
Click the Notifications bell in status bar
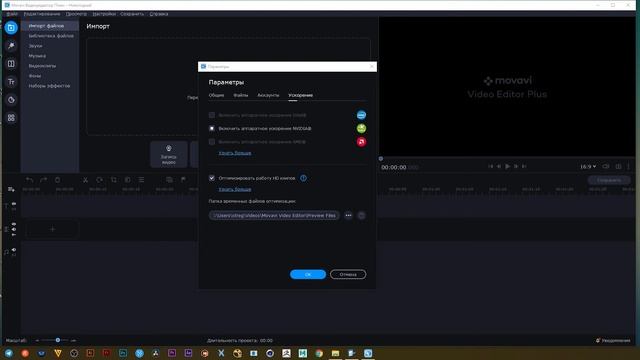click(x=598, y=340)
